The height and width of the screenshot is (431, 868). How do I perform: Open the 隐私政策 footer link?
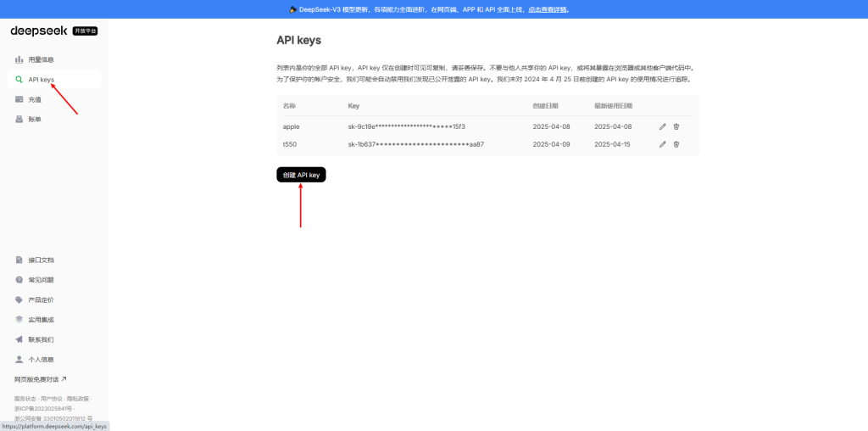tap(77, 399)
